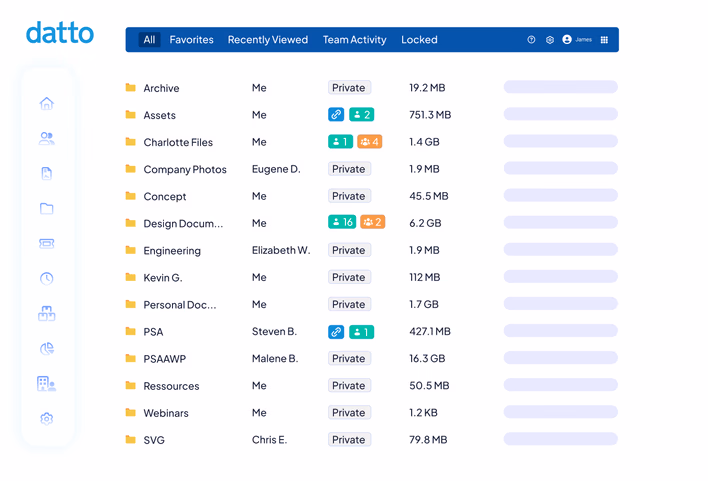Click Charlotte Files 1 user badge
The height and width of the screenshot is (481, 708).
click(340, 142)
